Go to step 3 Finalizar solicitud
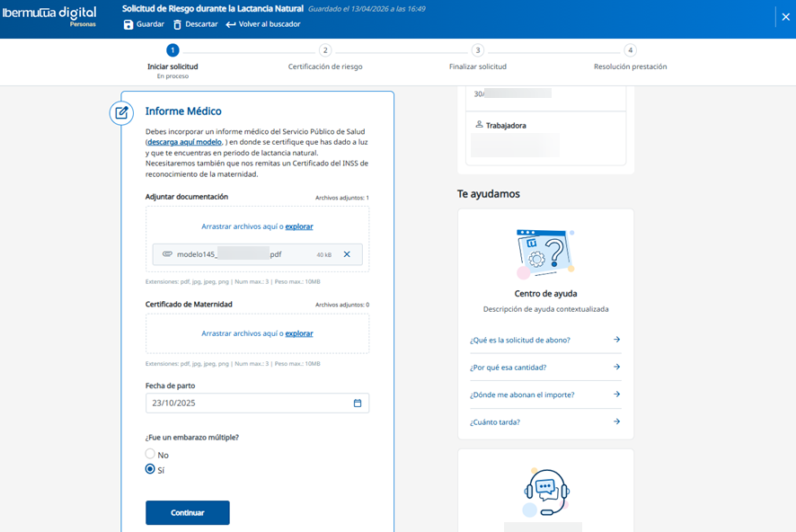Image resolution: width=796 pixels, height=532 pixels. coord(478,51)
